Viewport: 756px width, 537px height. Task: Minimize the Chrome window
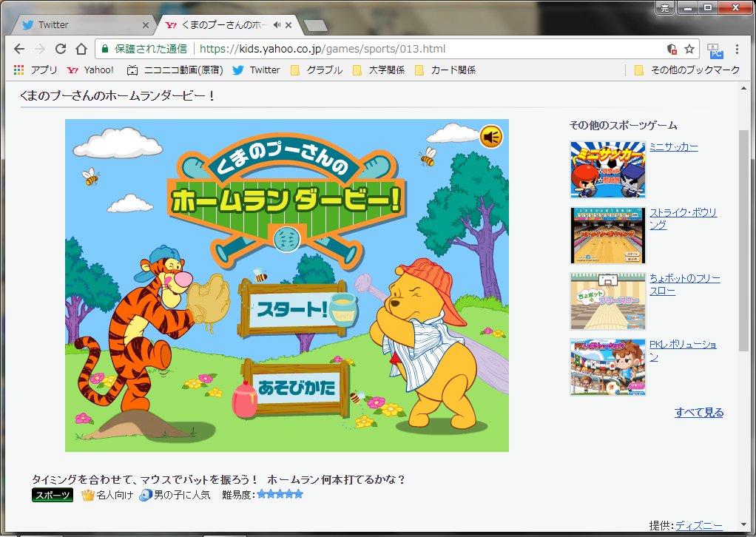[687, 7]
